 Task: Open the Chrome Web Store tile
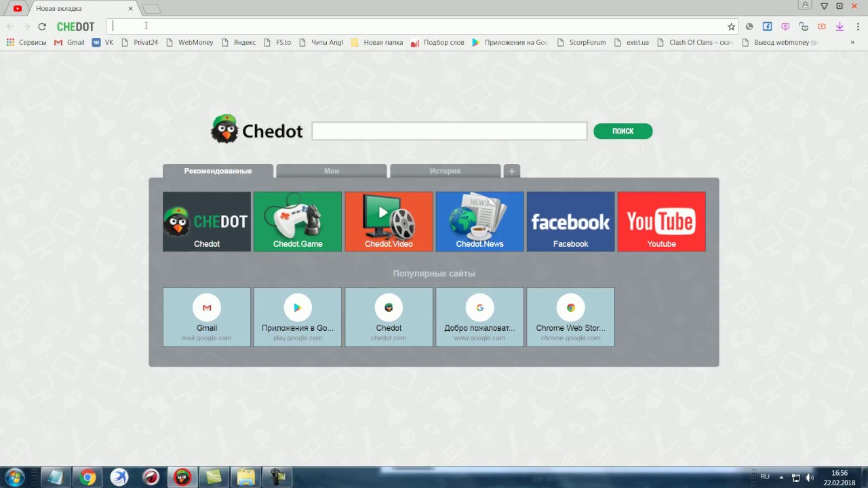[x=570, y=317]
